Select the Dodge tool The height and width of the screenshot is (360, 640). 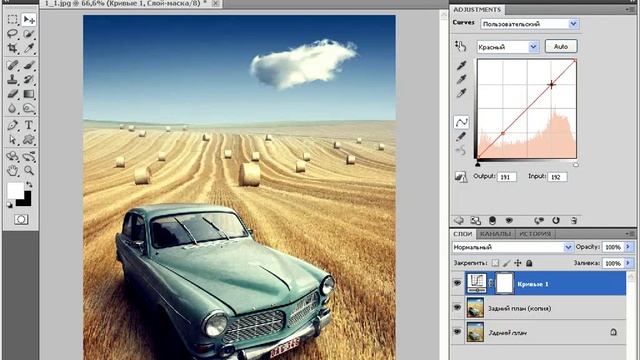29,108
